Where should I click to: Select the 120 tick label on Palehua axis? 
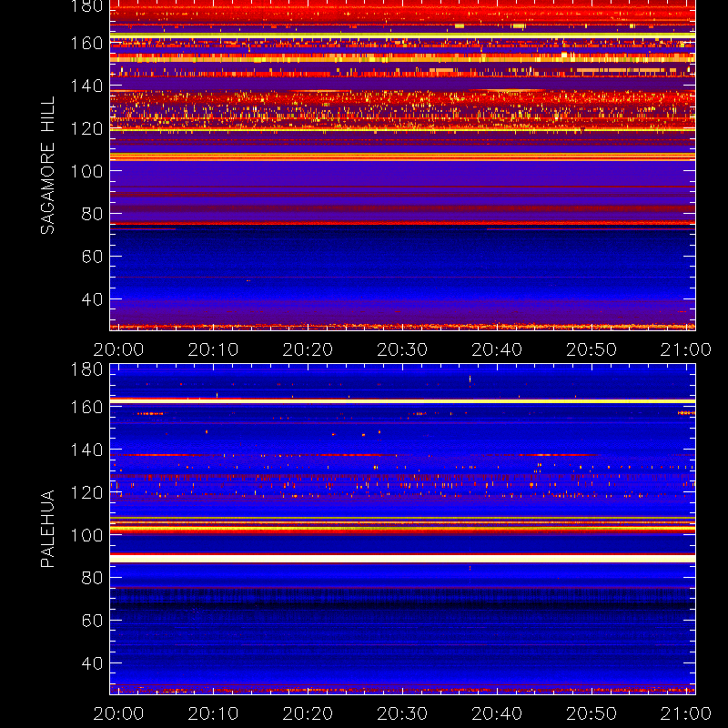coord(86,492)
